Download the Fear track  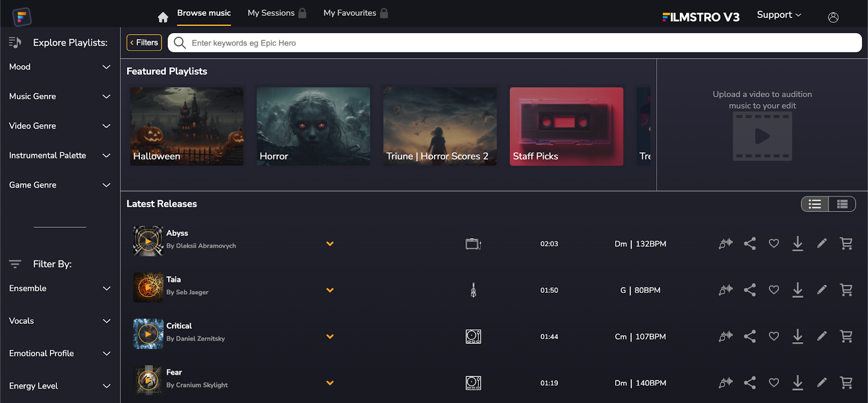pos(797,383)
